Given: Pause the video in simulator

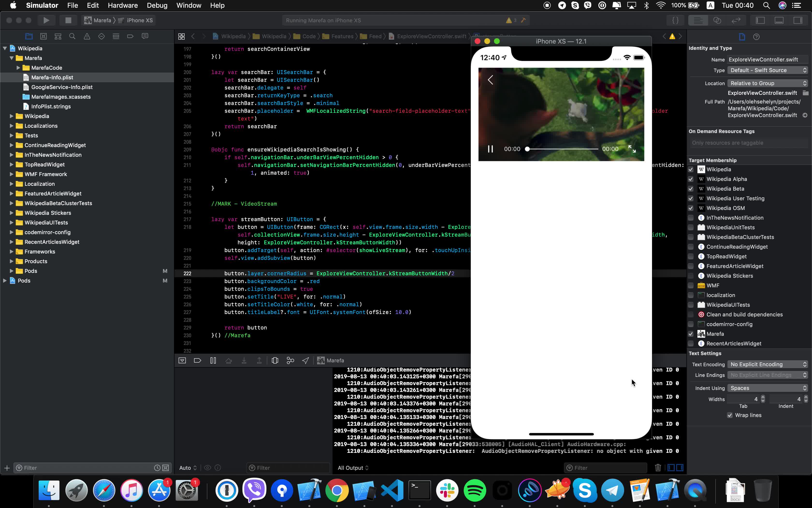Looking at the screenshot, I should 490,149.
